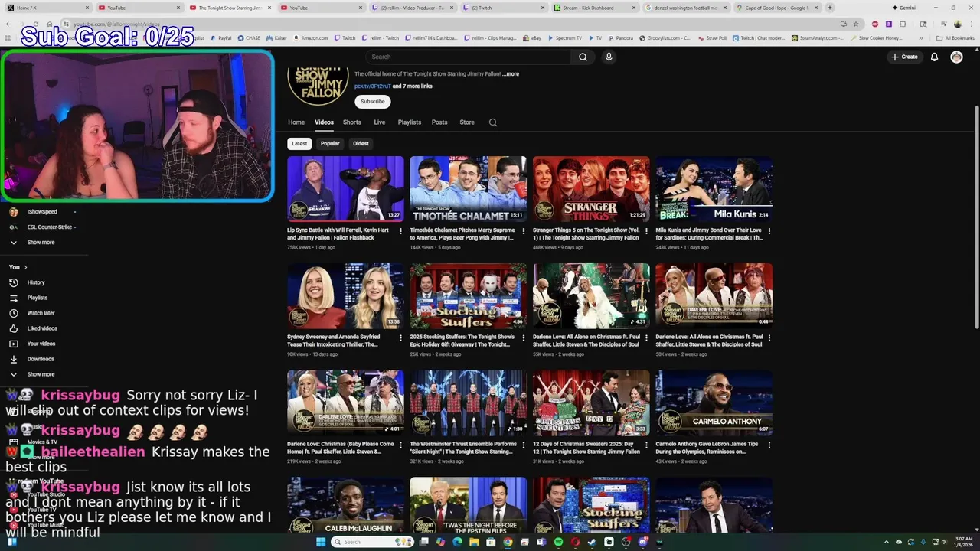Open the account avatar menu
Viewport: 980px width, 551px height.
[956, 57]
